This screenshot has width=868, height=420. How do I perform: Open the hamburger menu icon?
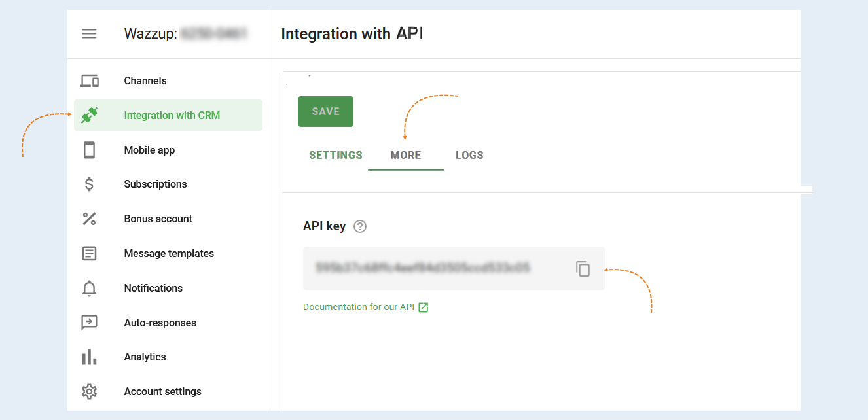pos(89,34)
